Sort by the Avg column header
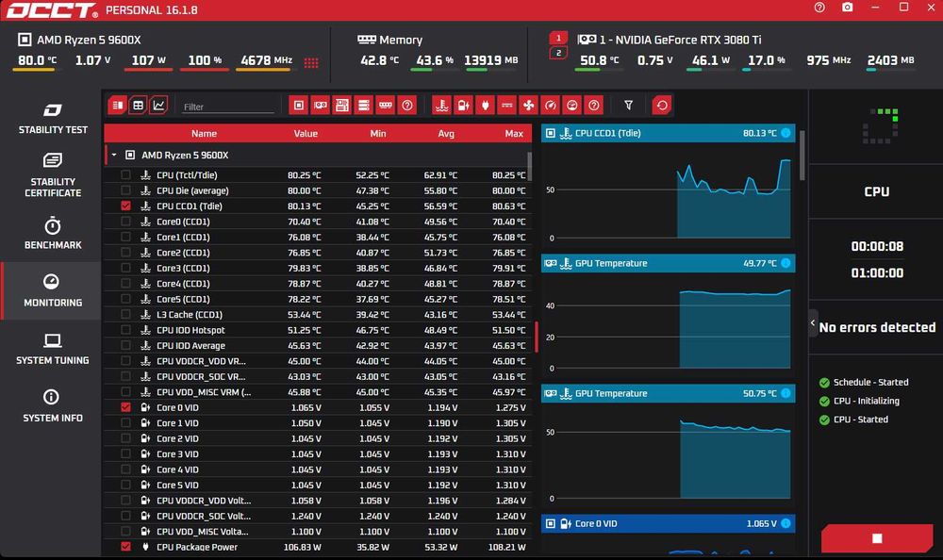Image resolution: width=943 pixels, height=560 pixels. 446,134
